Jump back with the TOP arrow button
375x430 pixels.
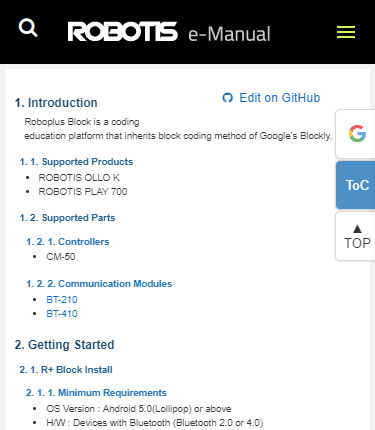click(x=357, y=236)
